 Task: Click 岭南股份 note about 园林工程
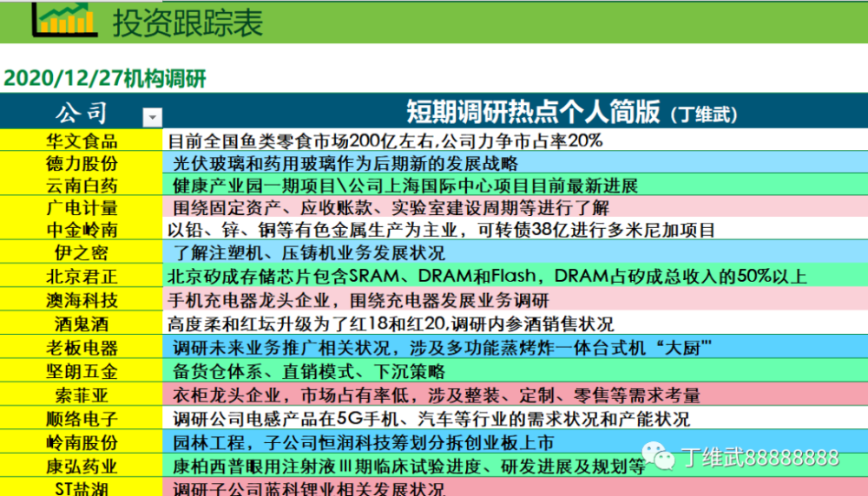pos(363,442)
